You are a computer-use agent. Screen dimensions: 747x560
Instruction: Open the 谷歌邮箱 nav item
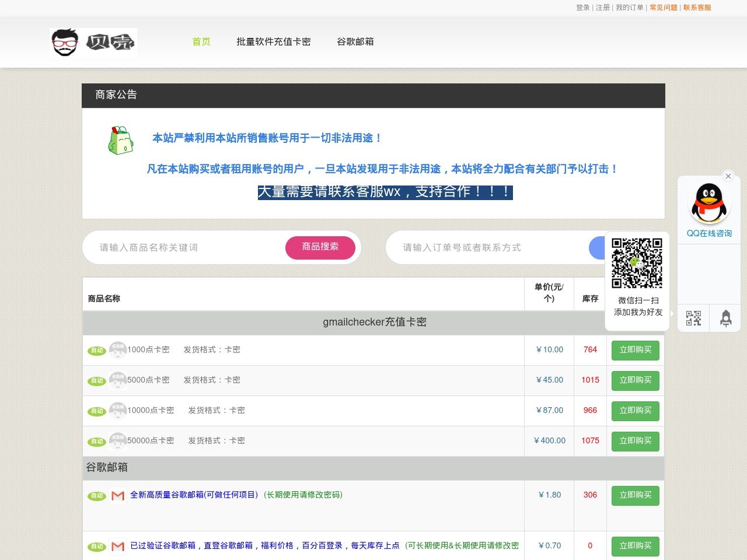click(x=355, y=41)
